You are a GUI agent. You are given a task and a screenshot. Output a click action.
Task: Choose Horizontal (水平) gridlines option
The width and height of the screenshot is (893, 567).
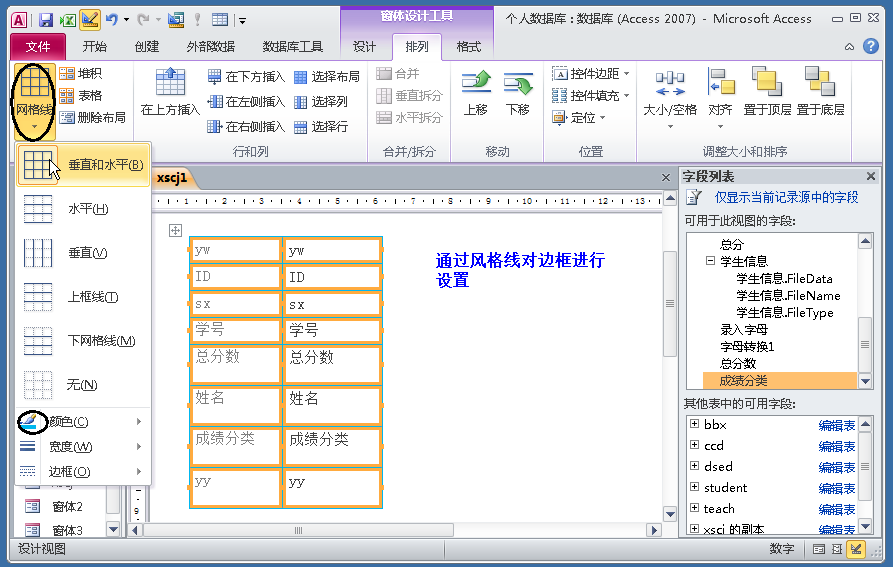click(84, 209)
